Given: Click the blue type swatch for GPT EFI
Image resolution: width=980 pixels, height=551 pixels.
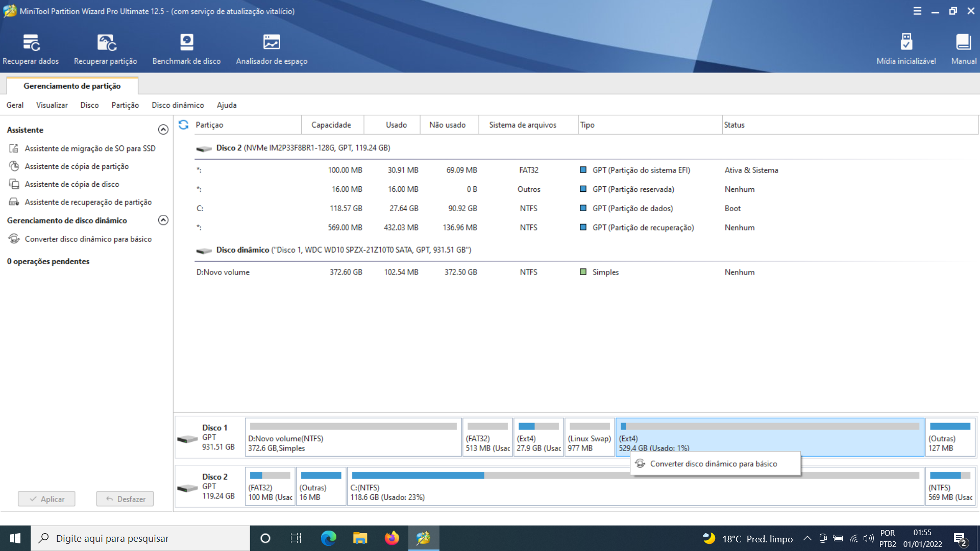Looking at the screenshot, I should coord(583,170).
